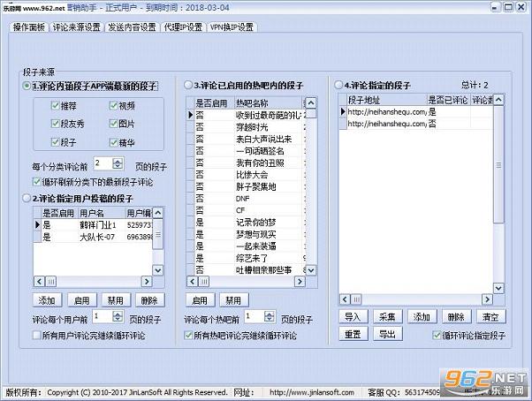The width and height of the screenshot is (532, 401).
Task: Click the 评论每个用户前 pages input field
Action: point(103,316)
